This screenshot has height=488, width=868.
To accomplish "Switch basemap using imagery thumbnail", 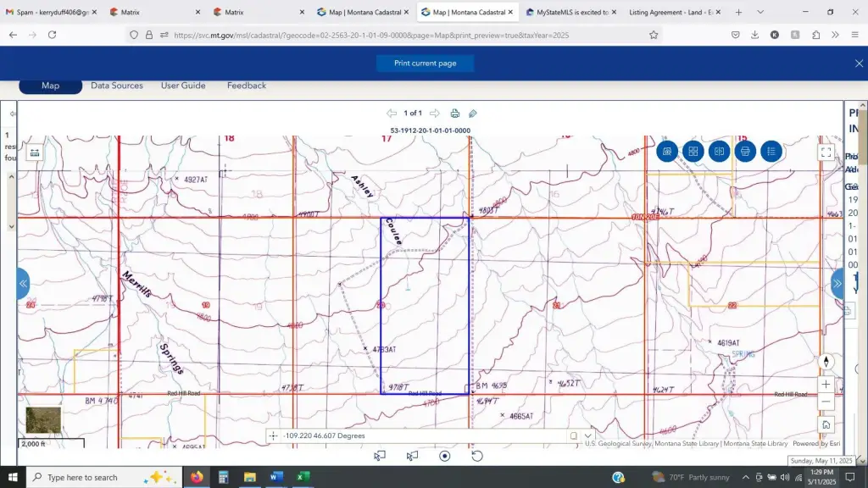I will pyautogui.click(x=43, y=421).
